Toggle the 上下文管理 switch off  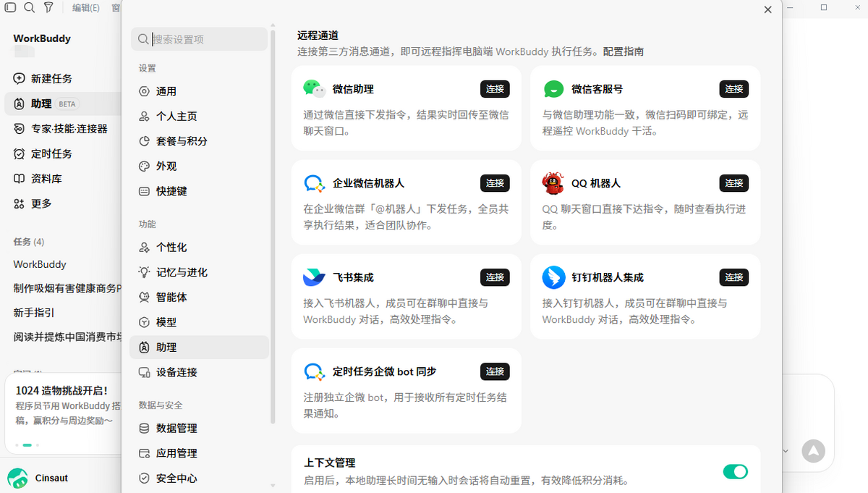click(x=736, y=472)
